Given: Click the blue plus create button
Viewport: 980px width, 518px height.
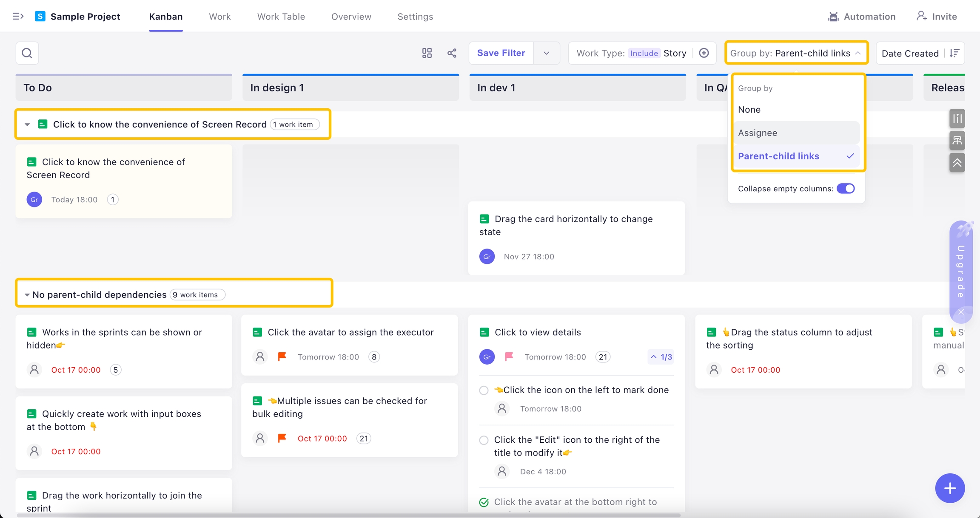Looking at the screenshot, I should tap(949, 488).
